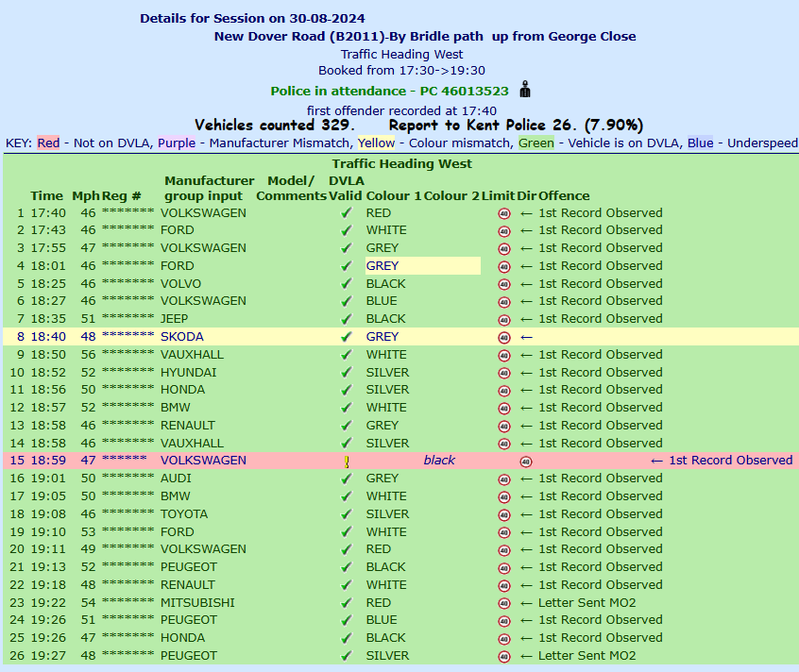Click 'Letter Sent MO2' in the MITSUBISHI row
This screenshot has height=672, width=799.
(x=587, y=603)
